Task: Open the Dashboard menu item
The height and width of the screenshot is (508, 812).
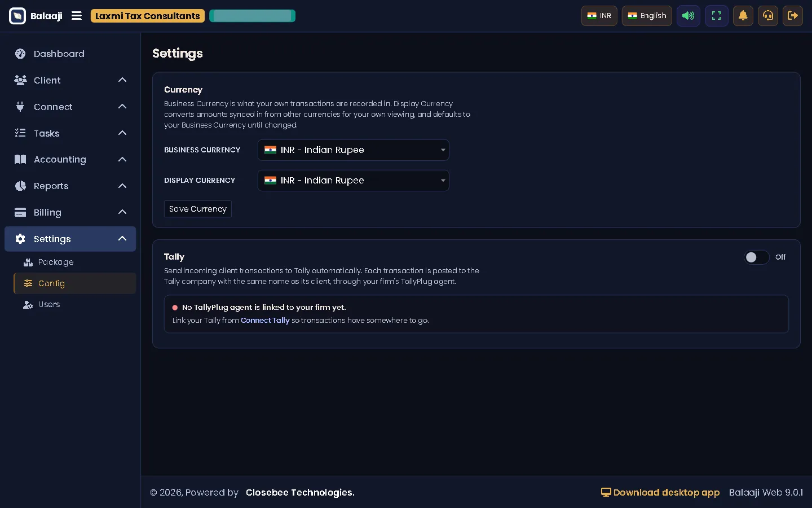Action: (x=70, y=54)
